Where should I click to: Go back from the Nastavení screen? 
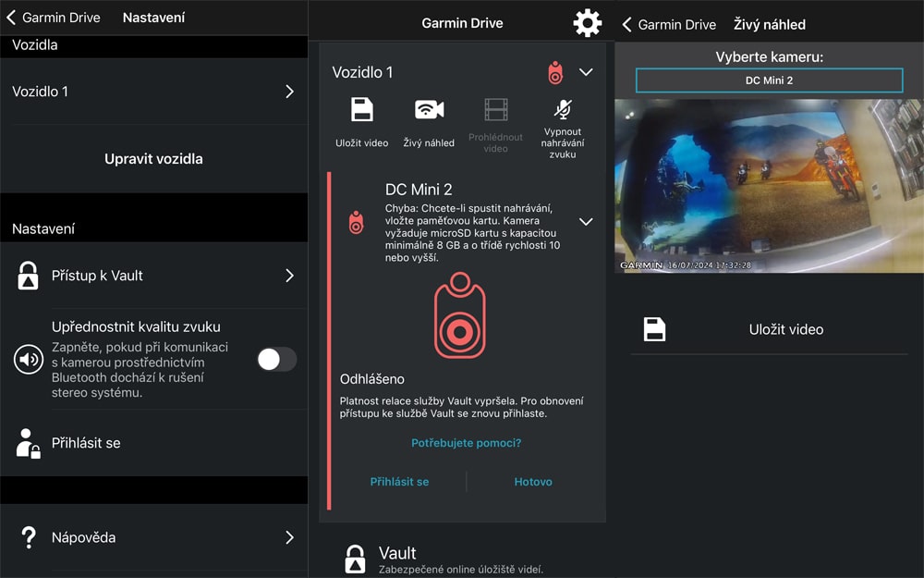click(x=10, y=17)
